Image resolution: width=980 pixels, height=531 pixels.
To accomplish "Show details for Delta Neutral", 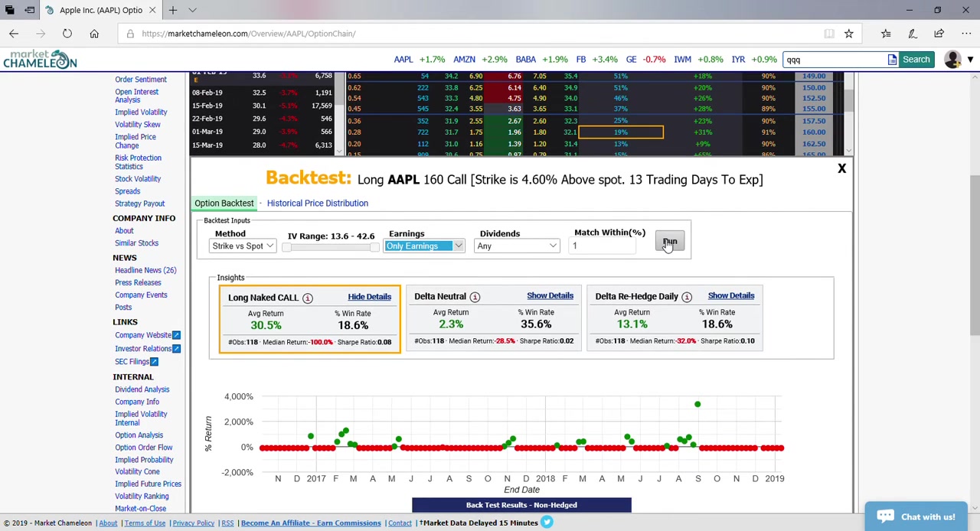I will 550,296.
